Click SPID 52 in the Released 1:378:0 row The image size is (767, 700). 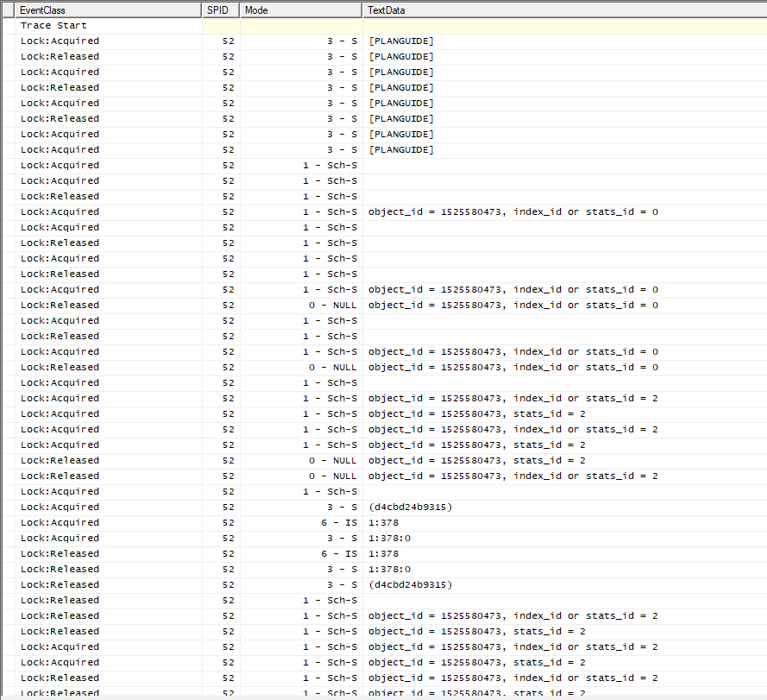tap(229, 570)
